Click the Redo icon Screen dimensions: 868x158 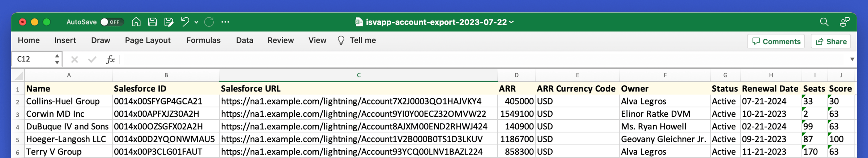click(209, 22)
